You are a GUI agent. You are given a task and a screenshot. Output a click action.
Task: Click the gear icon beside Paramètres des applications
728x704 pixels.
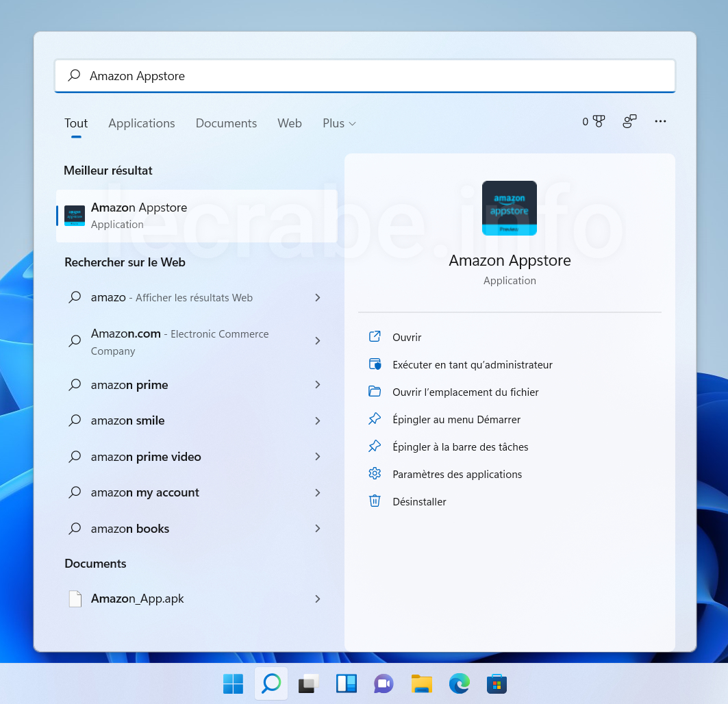tap(375, 473)
